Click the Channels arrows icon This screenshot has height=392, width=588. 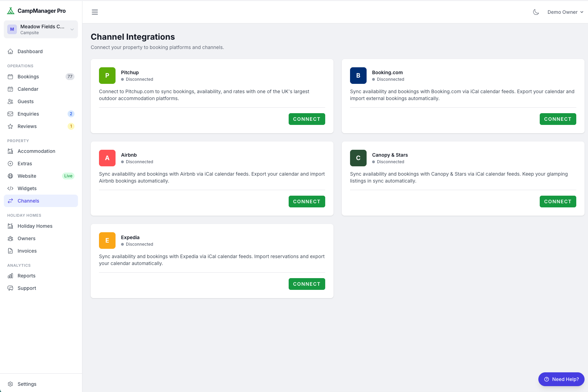pyautogui.click(x=10, y=201)
